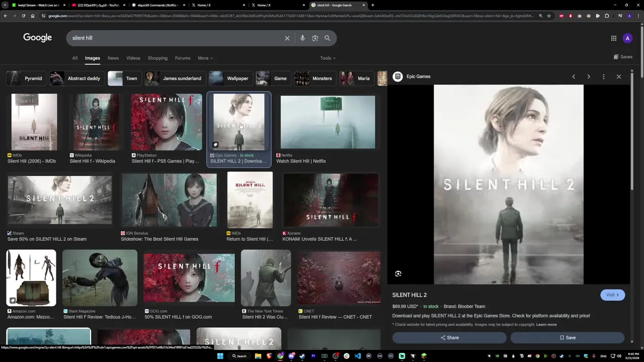Click the Save button in preview panel
The width and height of the screenshot is (644, 362).
568,338
